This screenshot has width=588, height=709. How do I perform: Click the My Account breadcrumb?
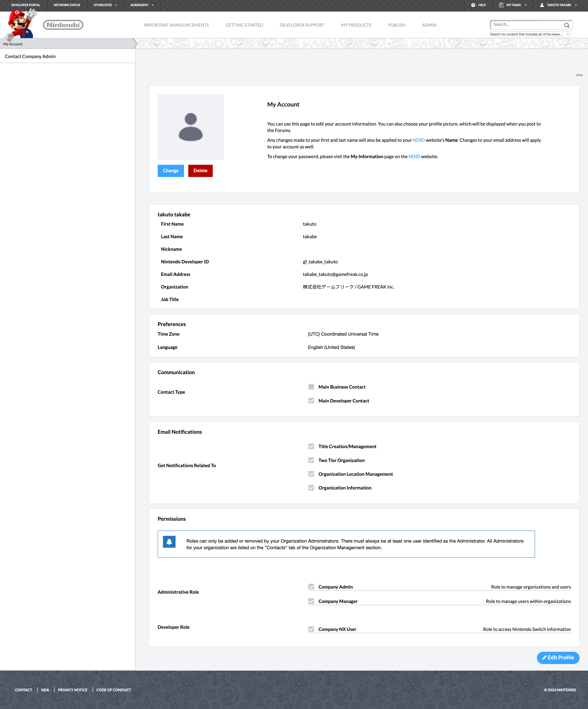[13, 44]
